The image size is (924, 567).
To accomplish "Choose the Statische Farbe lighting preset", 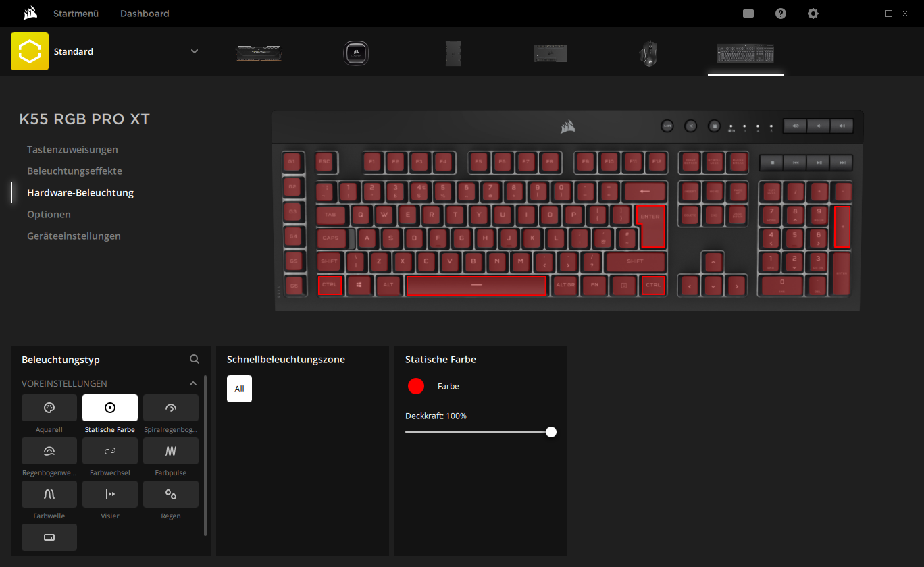I will [x=110, y=408].
